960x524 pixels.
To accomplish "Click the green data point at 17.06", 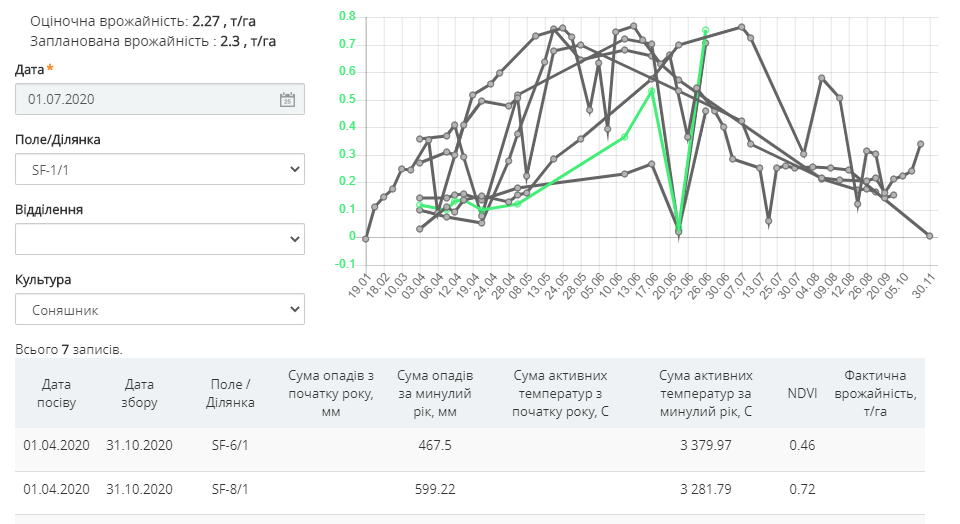I will point(652,91).
